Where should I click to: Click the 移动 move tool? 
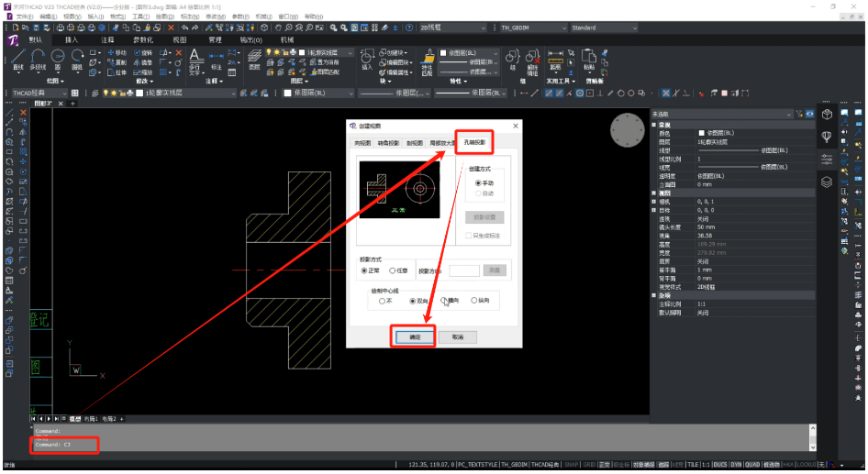[117, 52]
